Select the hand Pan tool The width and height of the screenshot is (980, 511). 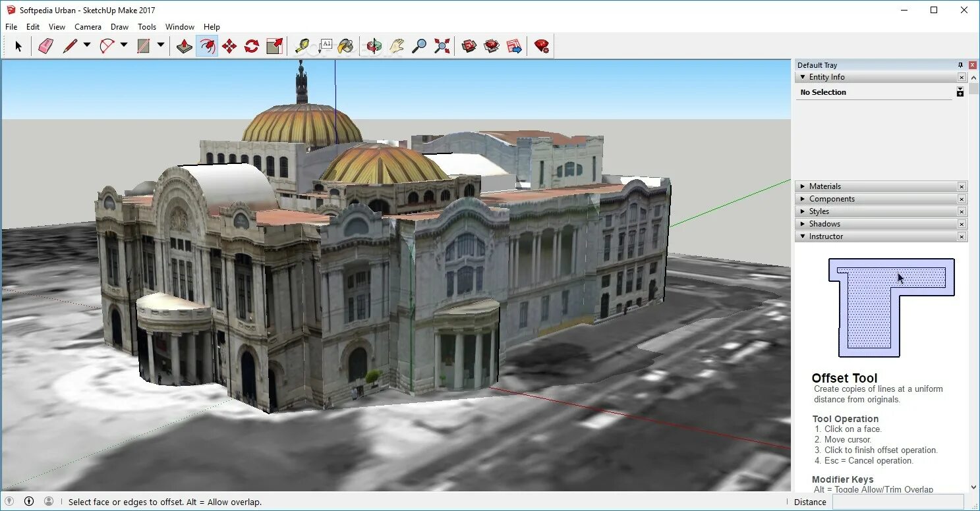[x=397, y=46]
